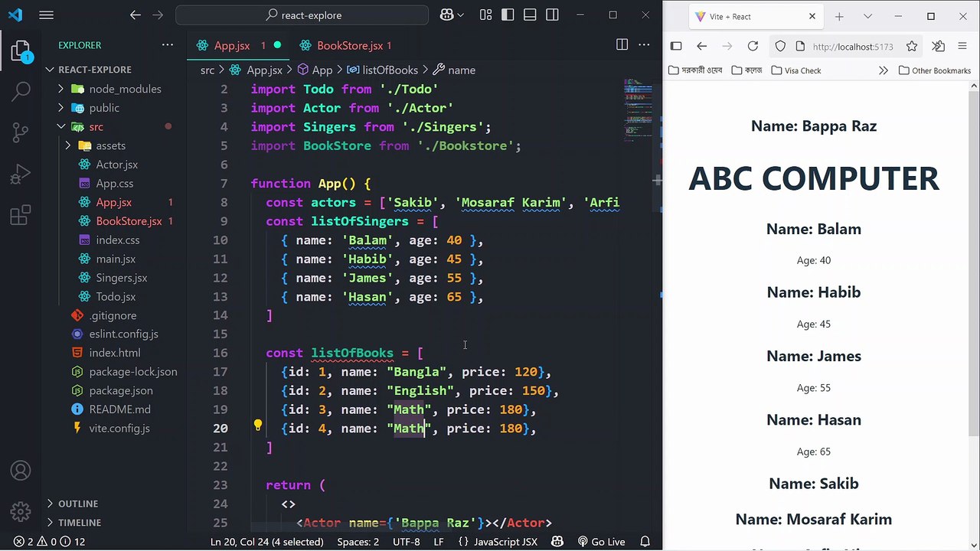This screenshot has width=980, height=551.
Task: Go back in the browser
Action: coord(701,47)
